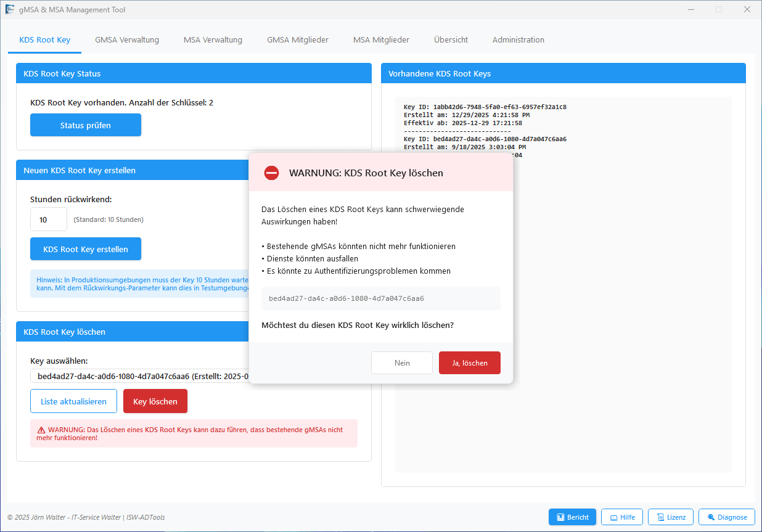Click the Stunden rückwirkend input field
Screen dimensions: 762x532
(x=48, y=219)
